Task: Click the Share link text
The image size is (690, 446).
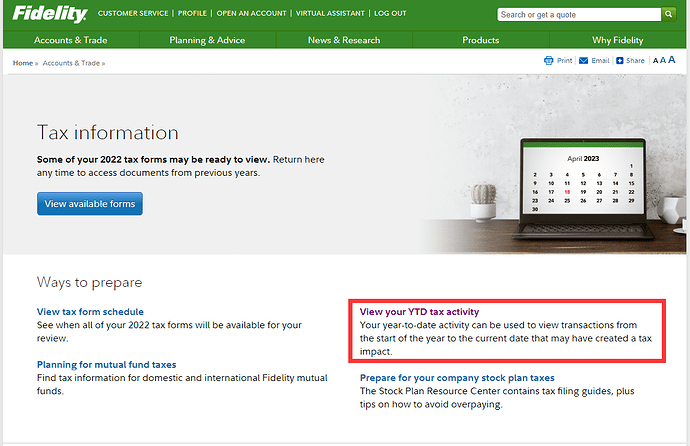Action: click(635, 61)
